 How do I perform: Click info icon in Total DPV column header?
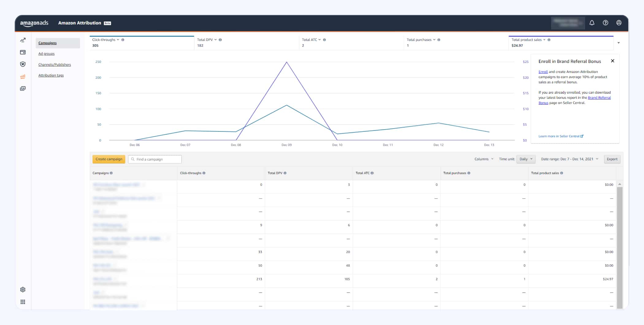[x=285, y=173]
